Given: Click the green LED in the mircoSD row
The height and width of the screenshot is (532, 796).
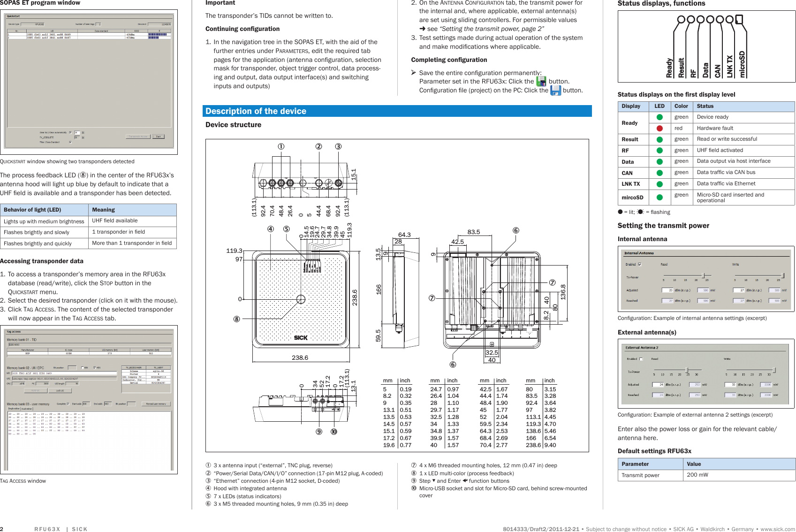Looking at the screenshot, I should pyautogui.click(x=660, y=198).
